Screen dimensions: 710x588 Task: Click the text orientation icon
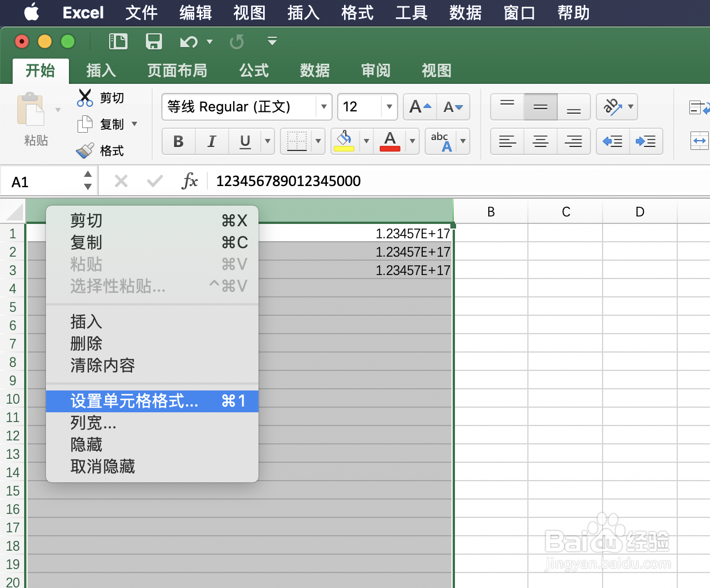611,107
